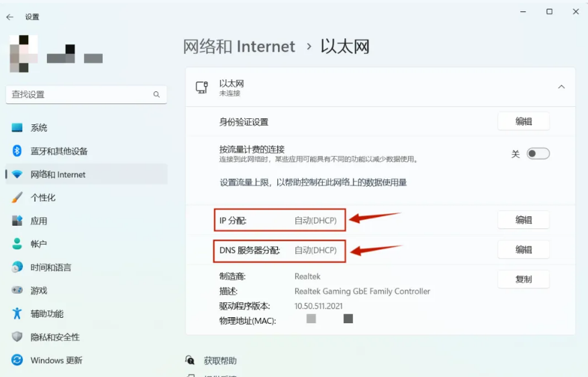Toggle the 按流量计费的连接 switch
The image size is (588, 377).
(x=538, y=154)
